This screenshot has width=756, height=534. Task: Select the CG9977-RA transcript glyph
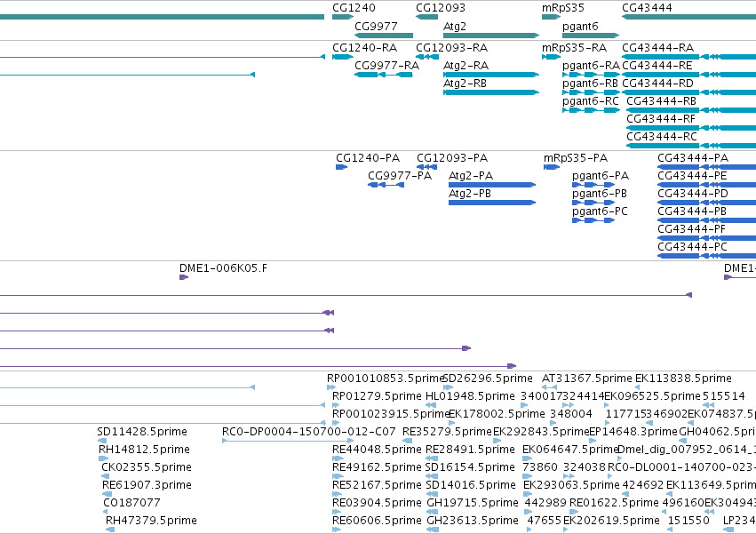point(384,75)
